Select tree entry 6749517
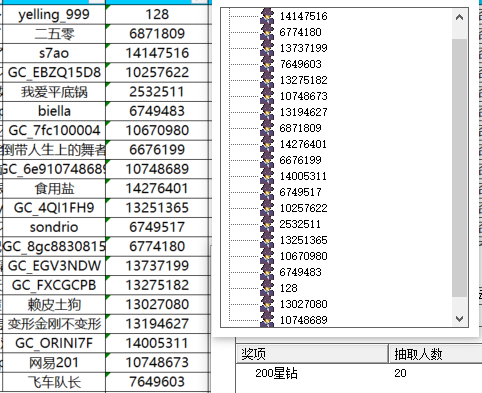 [300, 192]
